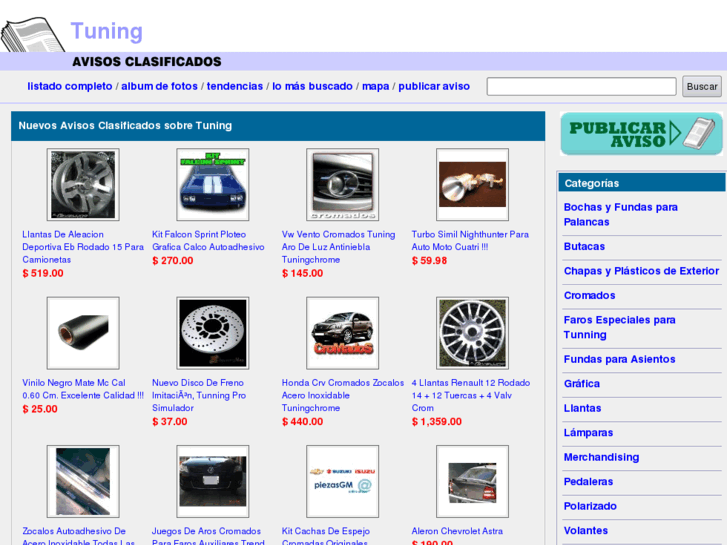
Task: Click the Publicar Aviso banner
Action: (x=641, y=134)
